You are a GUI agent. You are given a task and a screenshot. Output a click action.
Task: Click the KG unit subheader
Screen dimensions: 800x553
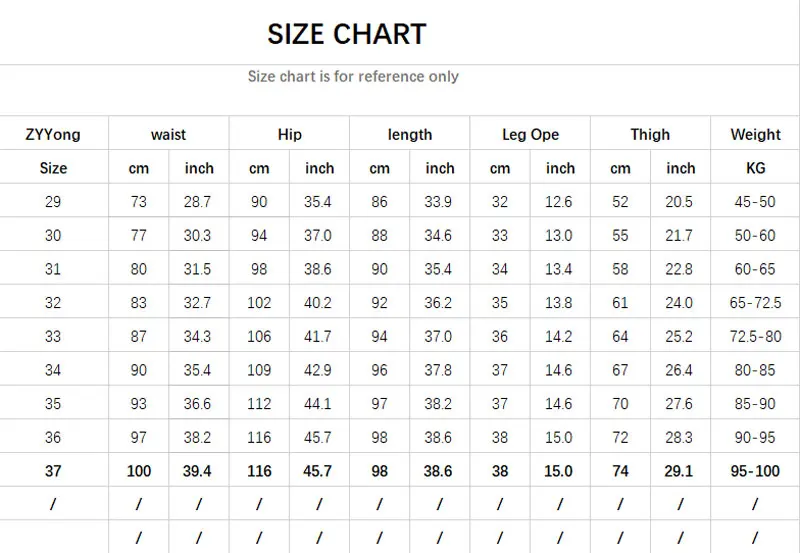click(755, 169)
